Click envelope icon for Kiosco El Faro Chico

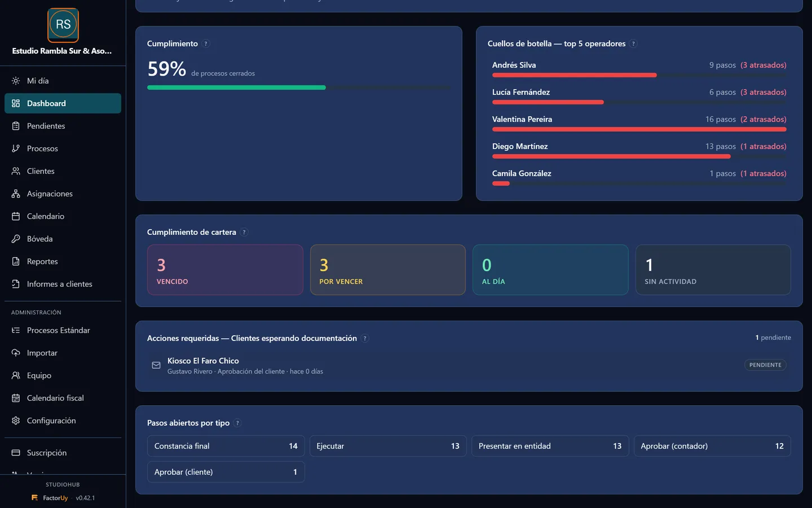click(156, 365)
